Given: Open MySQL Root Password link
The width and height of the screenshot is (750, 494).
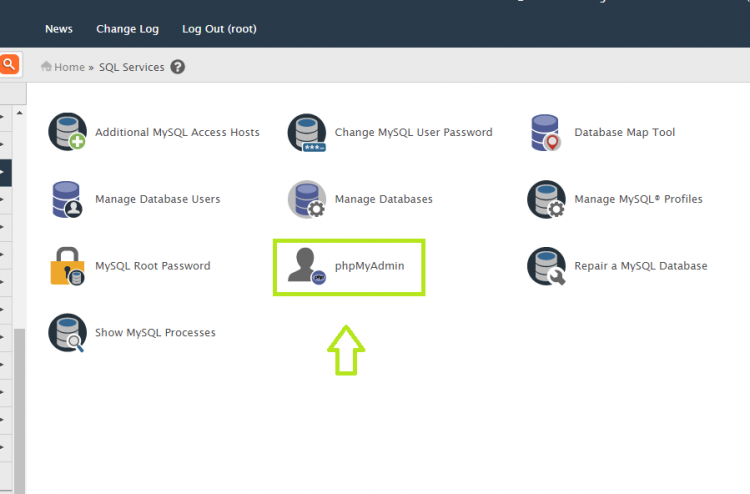Looking at the screenshot, I should tap(153, 266).
